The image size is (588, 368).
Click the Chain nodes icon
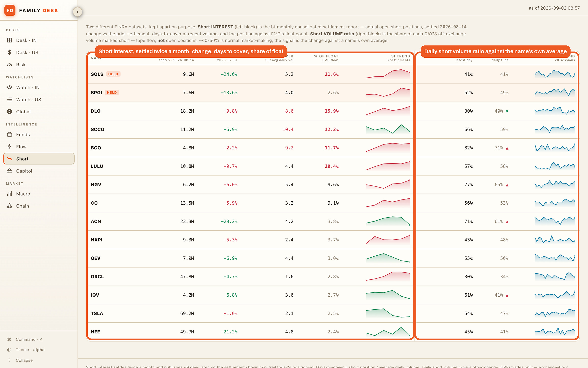pos(10,206)
